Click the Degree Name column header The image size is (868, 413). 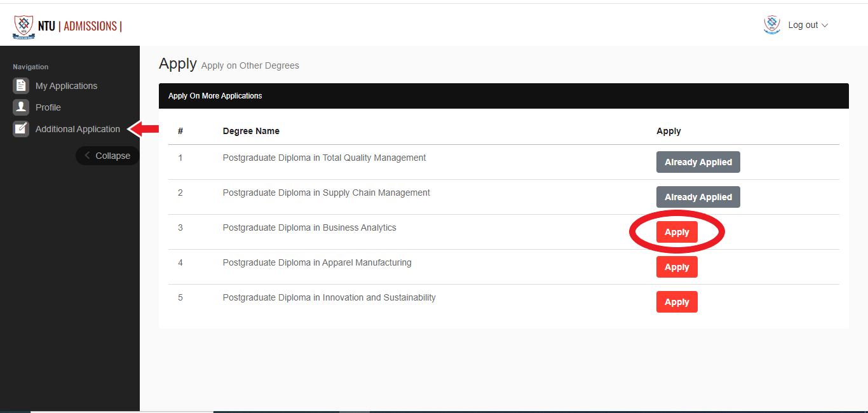[x=251, y=131]
